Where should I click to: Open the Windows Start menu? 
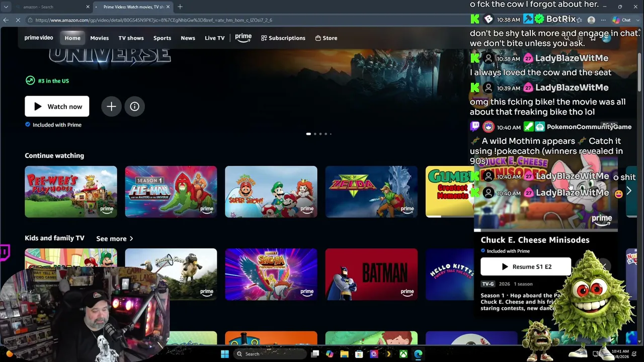tap(225, 354)
